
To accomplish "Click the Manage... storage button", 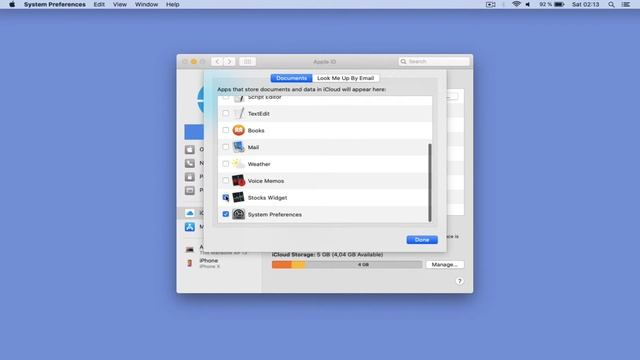I will coord(444,264).
